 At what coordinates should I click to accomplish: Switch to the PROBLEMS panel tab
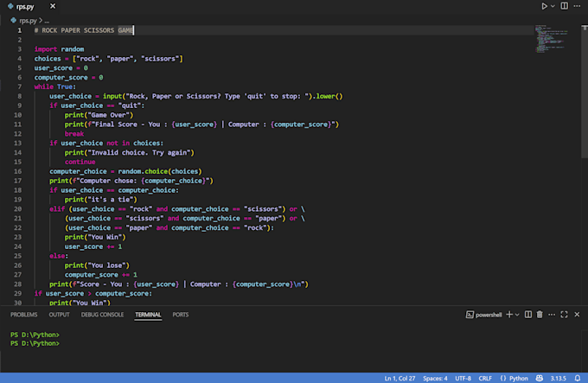tap(23, 315)
